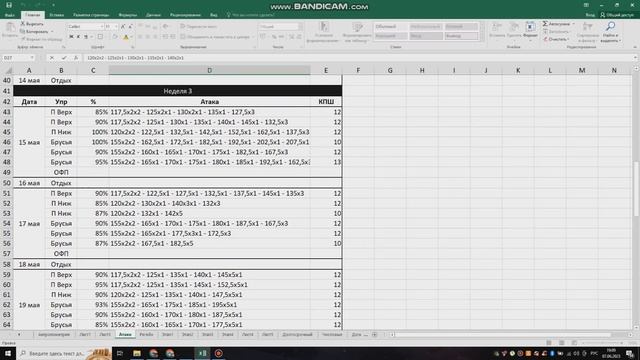Increase font size with the large A

[123, 27]
